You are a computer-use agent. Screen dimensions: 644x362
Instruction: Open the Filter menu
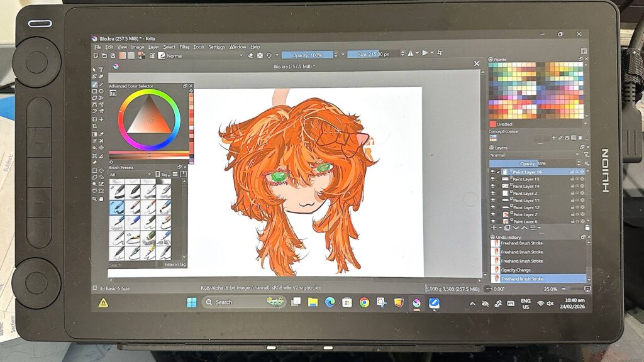pos(184,47)
